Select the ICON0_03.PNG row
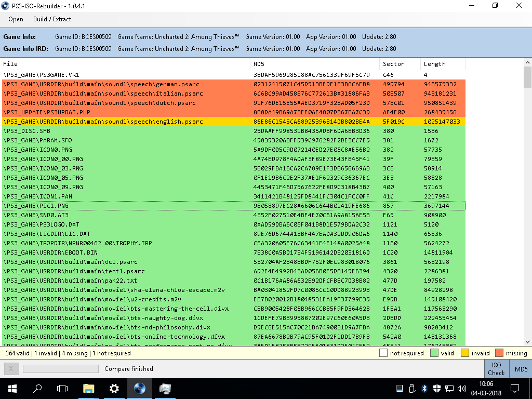 [233, 168]
